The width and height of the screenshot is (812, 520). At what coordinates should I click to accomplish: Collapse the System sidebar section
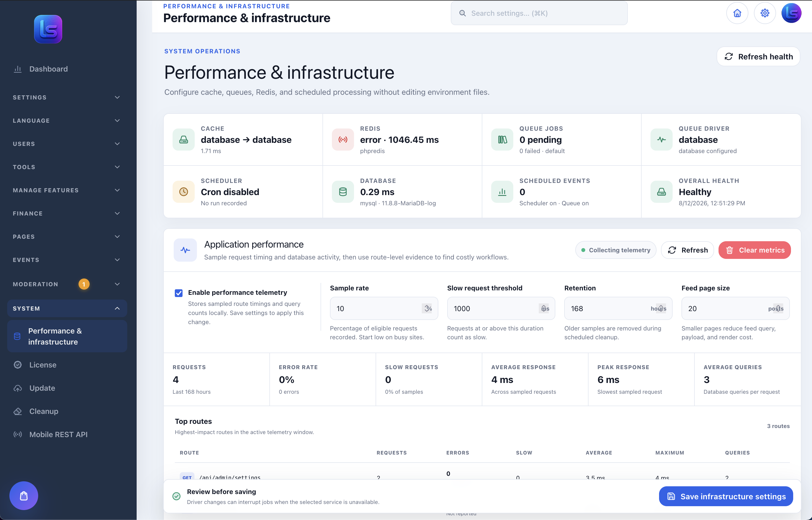tap(67, 308)
